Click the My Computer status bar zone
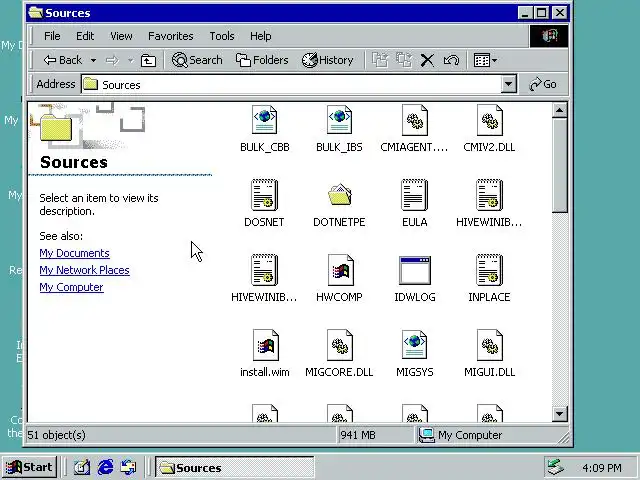This screenshot has width=640, height=480. click(461, 435)
